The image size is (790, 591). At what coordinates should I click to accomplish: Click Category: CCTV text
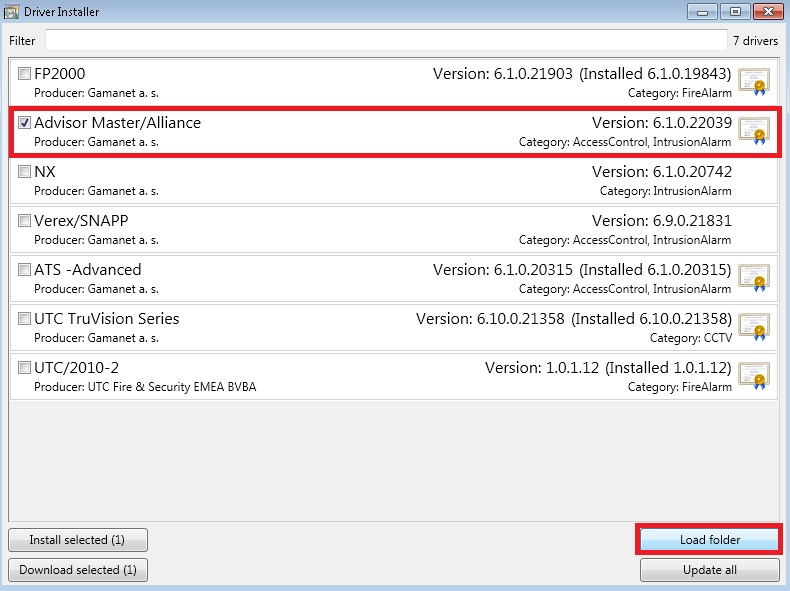point(691,338)
